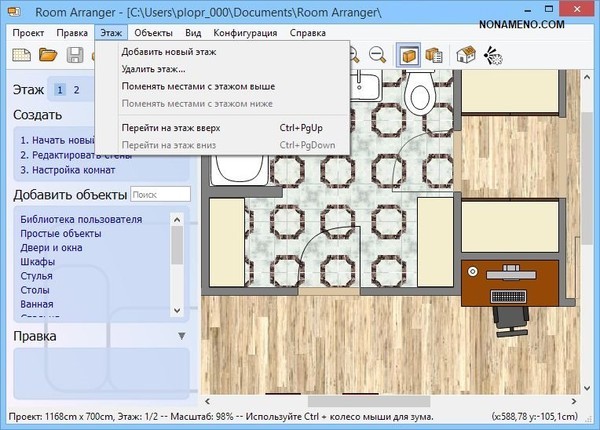Screen dimensions: 600x430
Task: Select floor 1 in Этаж selector
Action: click(x=60, y=90)
